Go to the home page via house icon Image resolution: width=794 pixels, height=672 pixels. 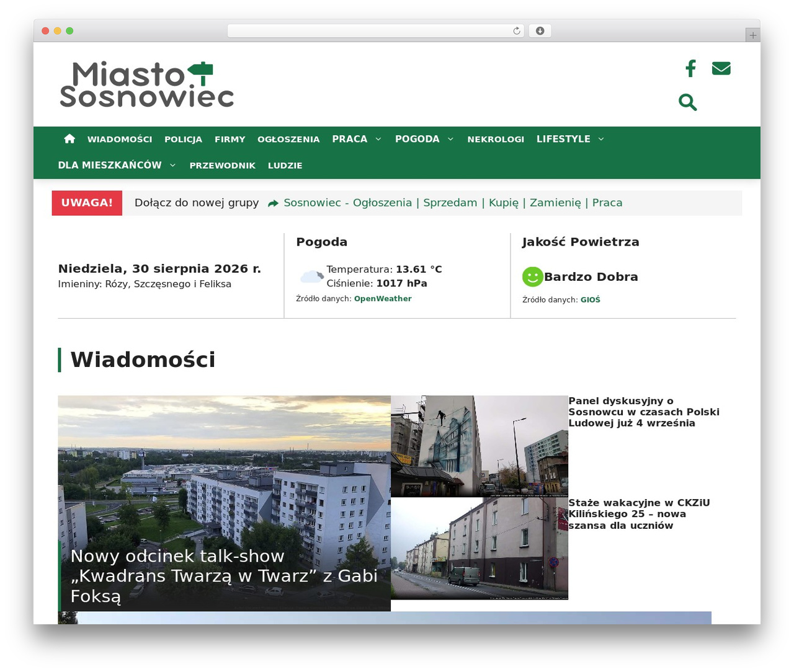tap(69, 139)
